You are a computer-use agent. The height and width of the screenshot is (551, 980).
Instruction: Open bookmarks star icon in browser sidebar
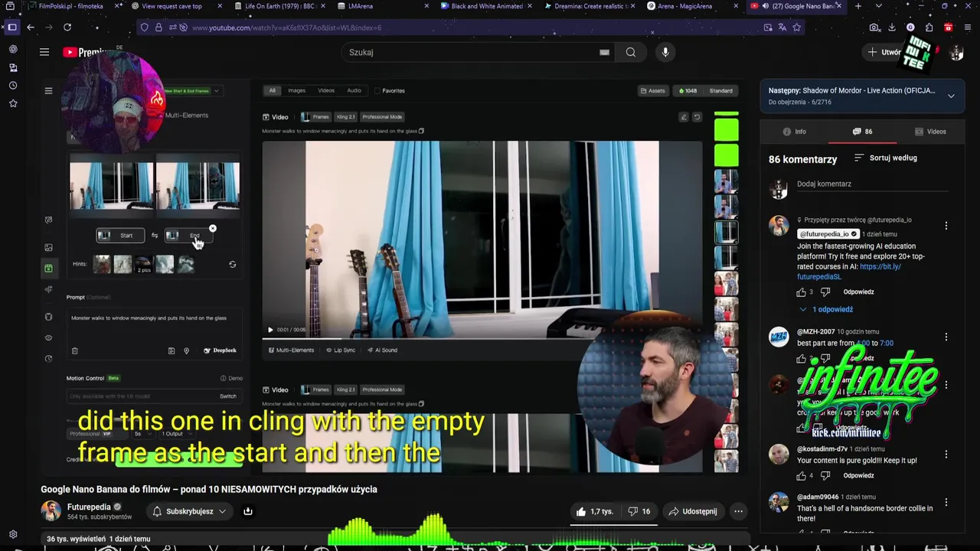pos(13,103)
